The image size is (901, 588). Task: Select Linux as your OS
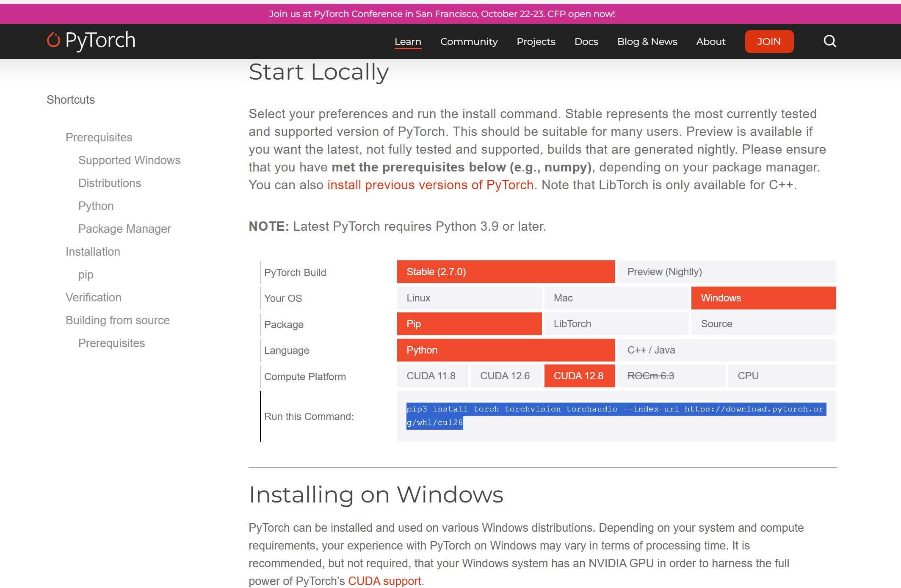(469, 298)
